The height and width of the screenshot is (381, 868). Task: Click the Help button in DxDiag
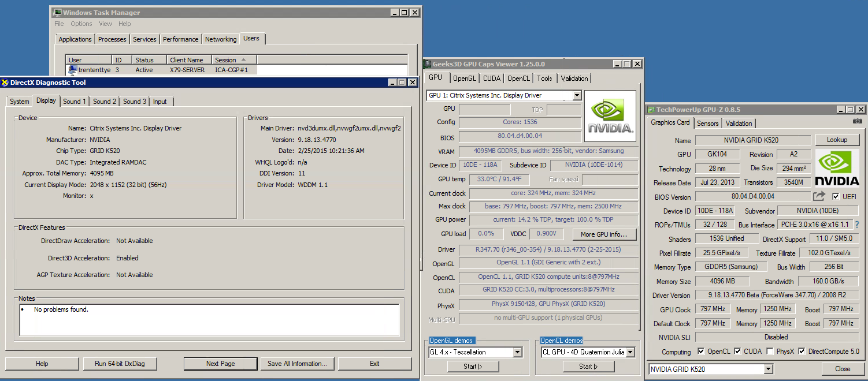point(42,364)
